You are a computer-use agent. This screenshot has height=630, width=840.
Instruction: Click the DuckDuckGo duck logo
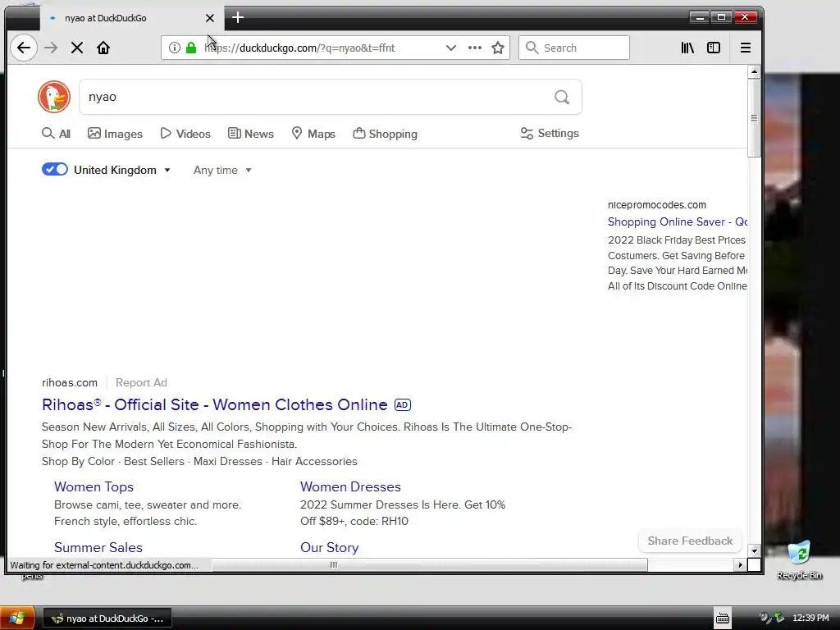(54, 97)
